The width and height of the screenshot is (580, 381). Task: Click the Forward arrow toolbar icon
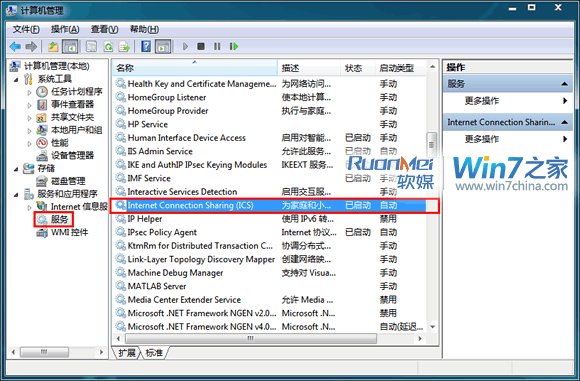[x=31, y=47]
